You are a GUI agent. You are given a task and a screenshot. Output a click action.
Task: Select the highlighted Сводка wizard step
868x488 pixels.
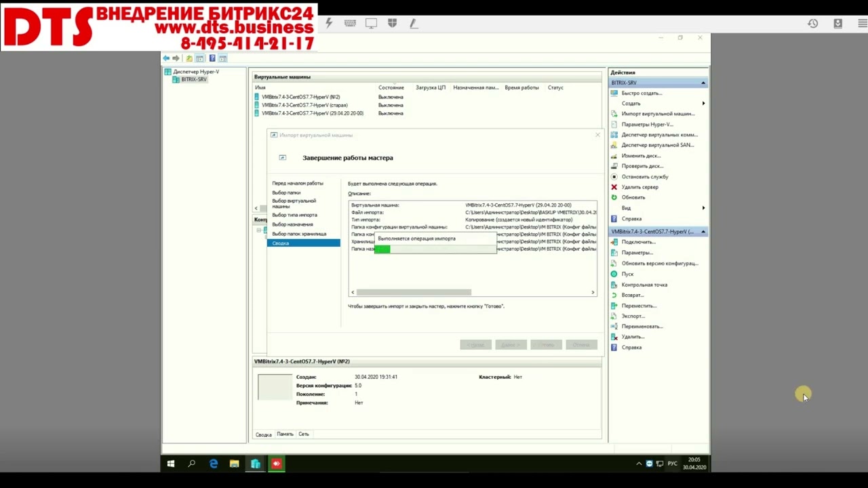click(304, 243)
